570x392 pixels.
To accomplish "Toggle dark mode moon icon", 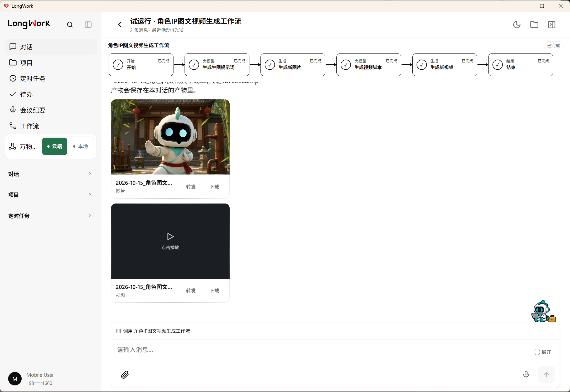I will (x=517, y=25).
